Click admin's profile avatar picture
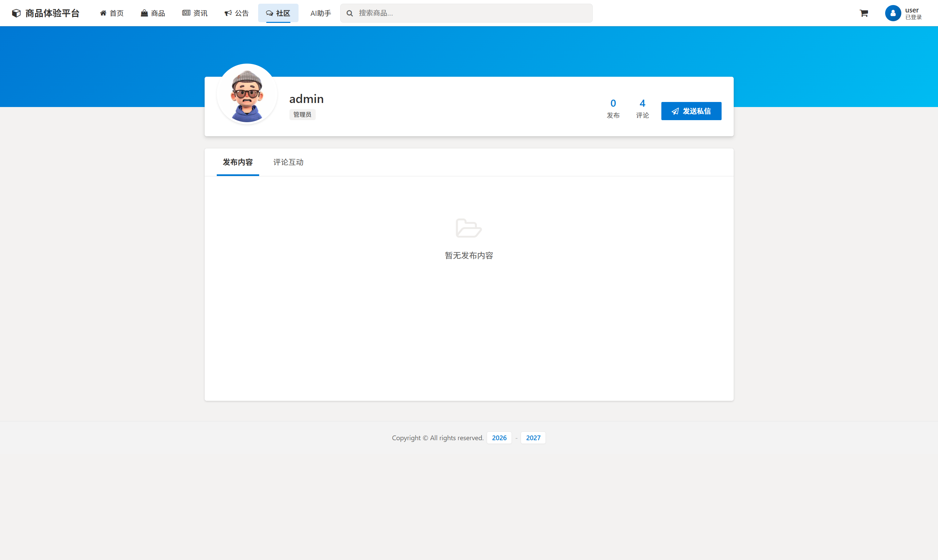 click(247, 94)
